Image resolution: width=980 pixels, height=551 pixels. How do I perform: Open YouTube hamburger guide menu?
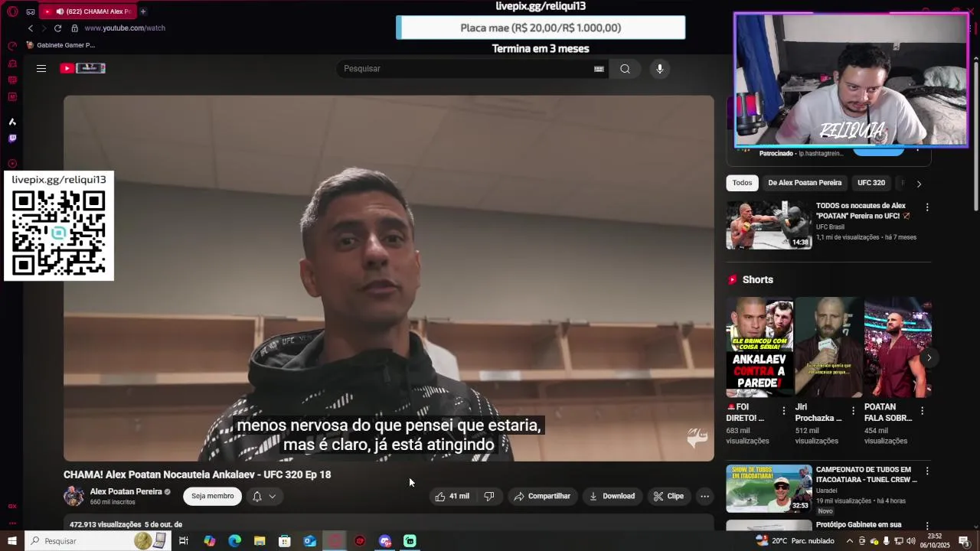tap(41, 69)
